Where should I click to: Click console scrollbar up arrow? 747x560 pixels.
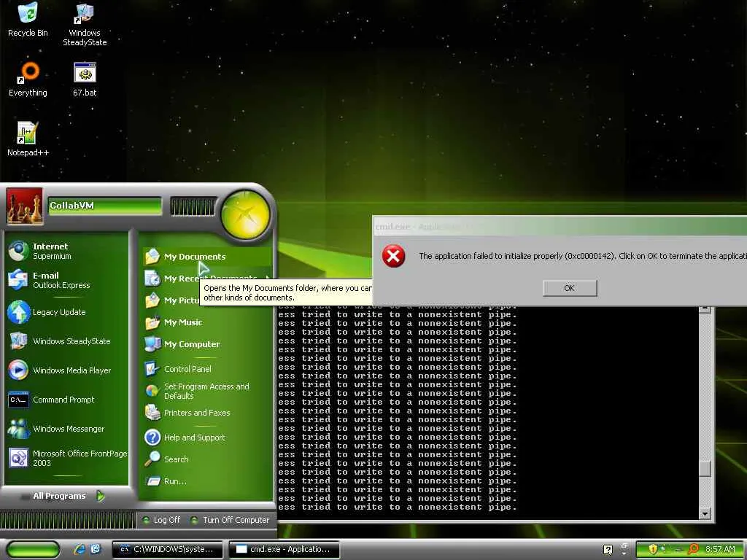point(705,310)
